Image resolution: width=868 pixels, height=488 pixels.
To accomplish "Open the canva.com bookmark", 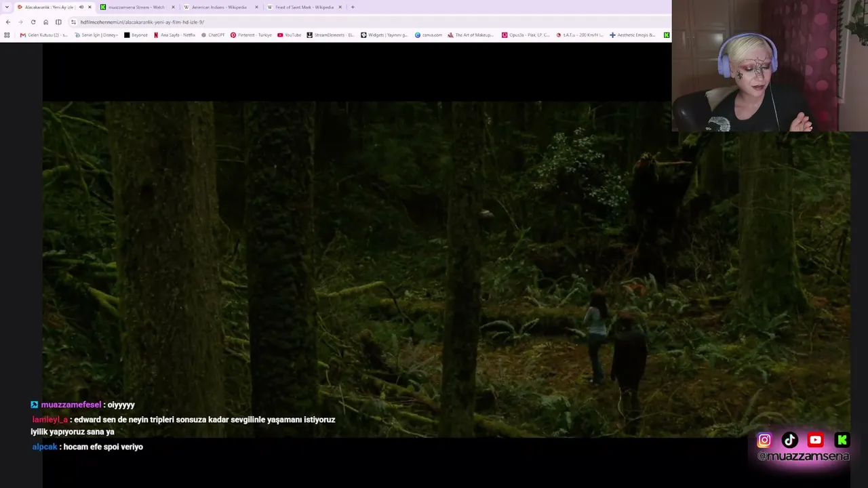I will tap(429, 35).
